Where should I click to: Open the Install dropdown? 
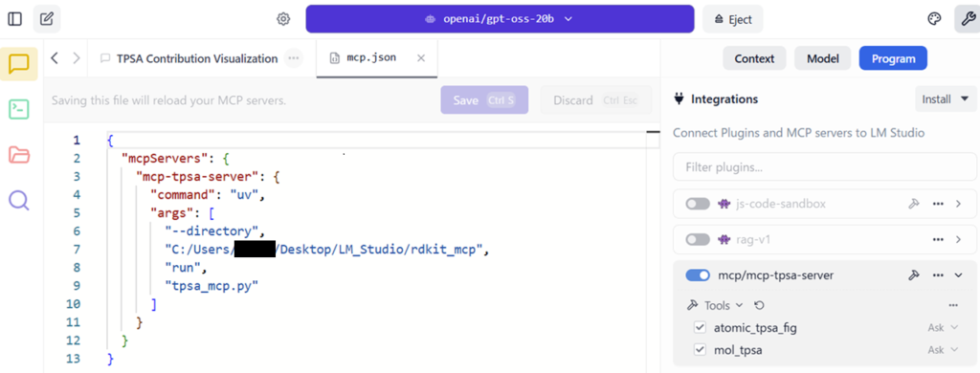click(x=946, y=99)
